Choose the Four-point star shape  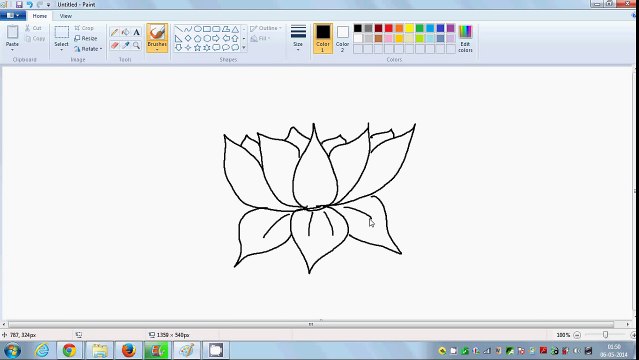(188, 48)
